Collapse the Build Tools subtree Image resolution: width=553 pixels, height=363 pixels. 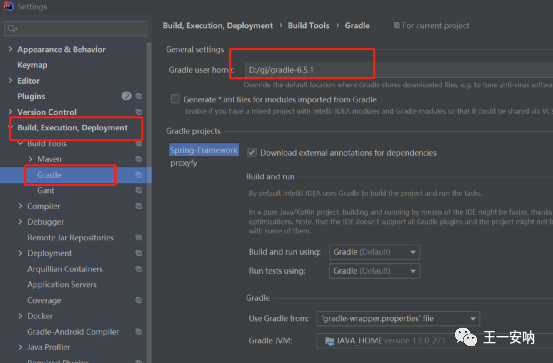tap(20, 143)
